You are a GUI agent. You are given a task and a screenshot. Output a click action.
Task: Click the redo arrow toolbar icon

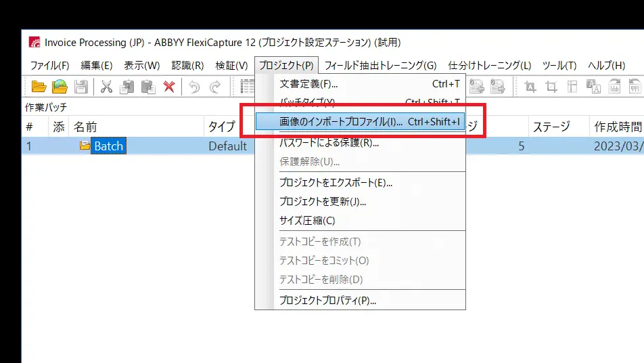pyautogui.click(x=215, y=87)
